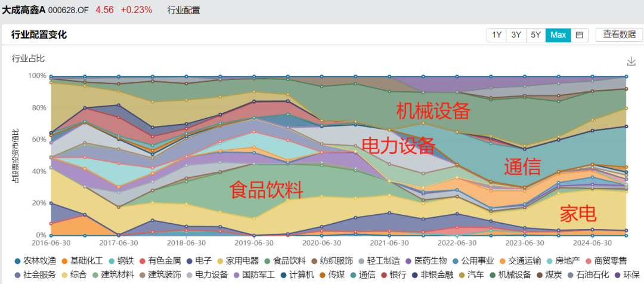Choose the 5Y time range

coord(535,35)
